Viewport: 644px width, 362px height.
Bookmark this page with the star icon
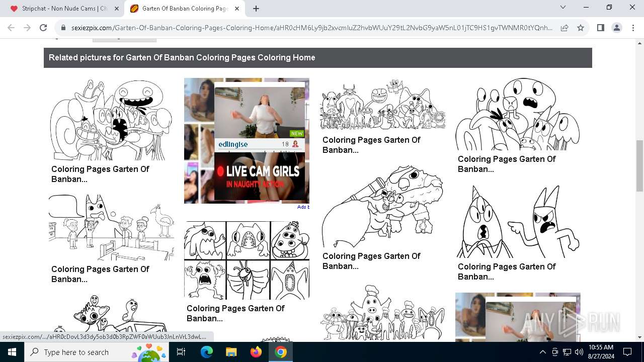(x=581, y=28)
